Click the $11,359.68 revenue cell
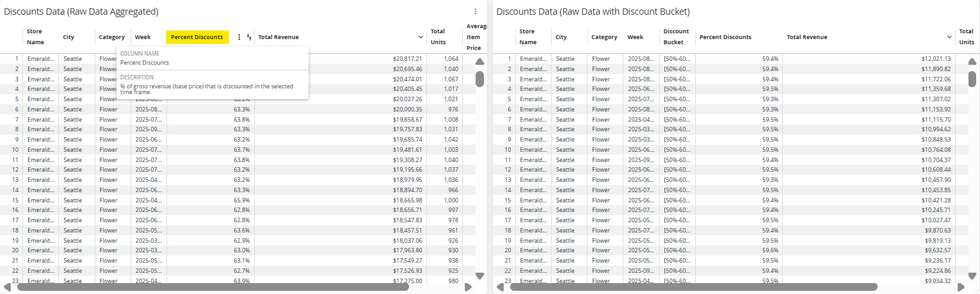 pos(936,89)
